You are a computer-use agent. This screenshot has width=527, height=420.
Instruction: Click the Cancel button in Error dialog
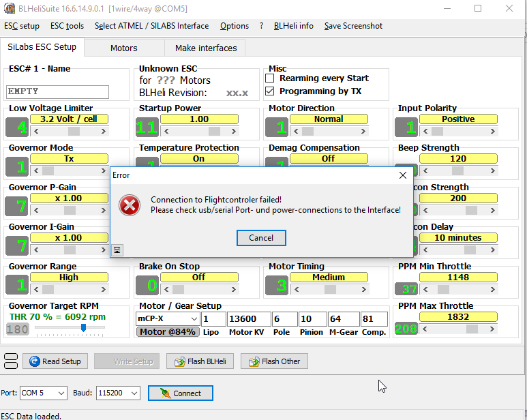pyautogui.click(x=261, y=238)
